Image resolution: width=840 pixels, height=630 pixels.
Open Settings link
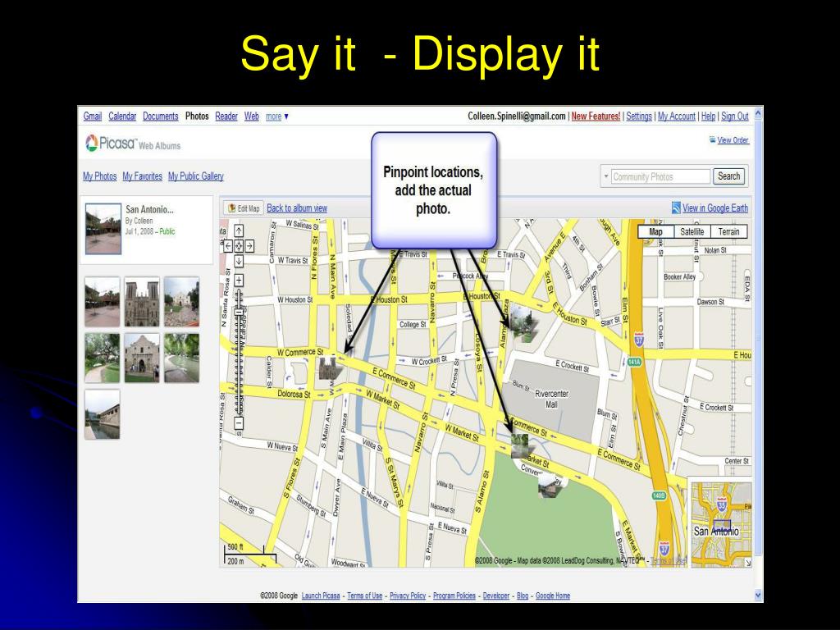coord(639,116)
